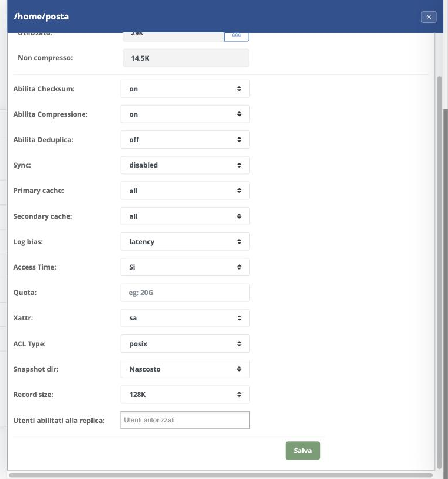Open the Snapshot dir Nascosto dropdown
The height and width of the screenshot is (479, 448).
(x=185, y=369)
